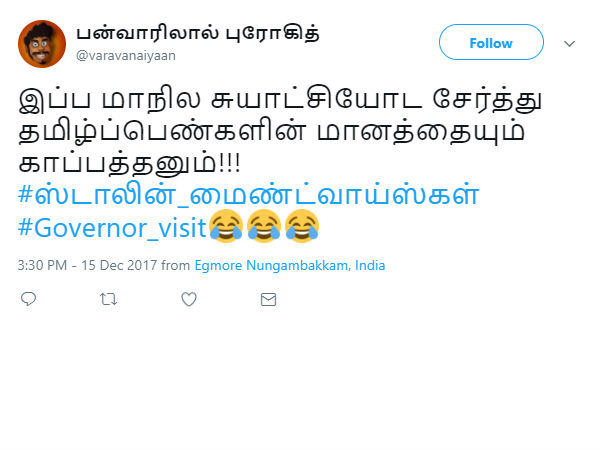Follow the @varavanaiyaan account

coord(491,42)
